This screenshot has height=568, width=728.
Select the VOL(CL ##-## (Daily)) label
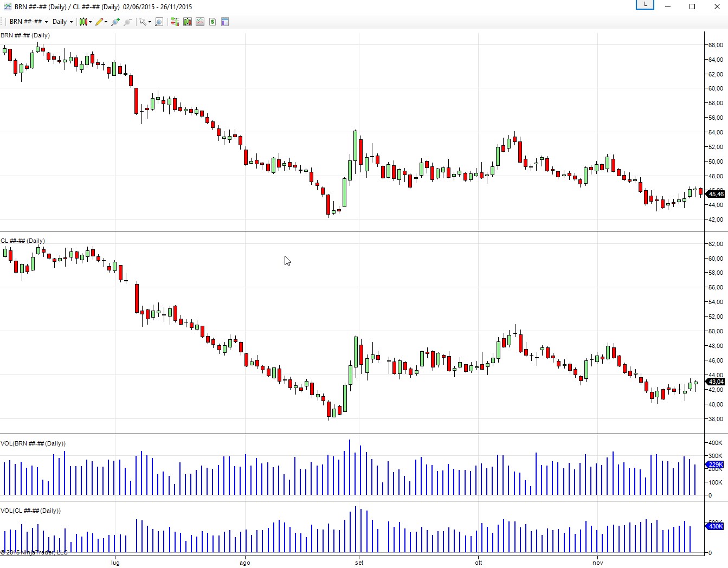(x=30, y=511)
